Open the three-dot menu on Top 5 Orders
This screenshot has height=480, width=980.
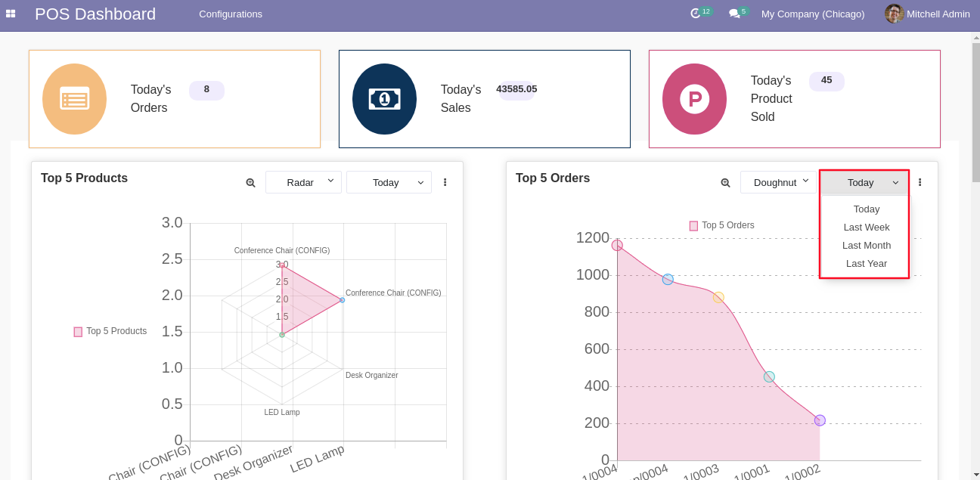pyautogui.click(x=920, y=182)
